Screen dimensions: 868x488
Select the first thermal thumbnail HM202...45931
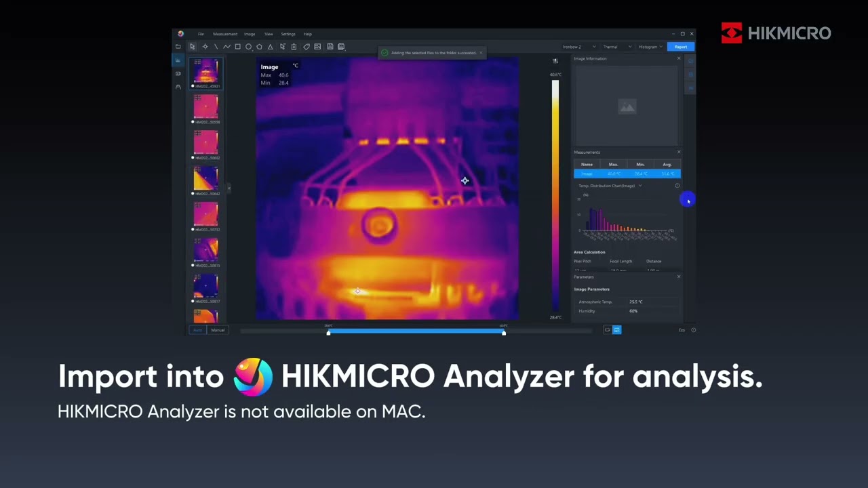click(x=205, y=73)
